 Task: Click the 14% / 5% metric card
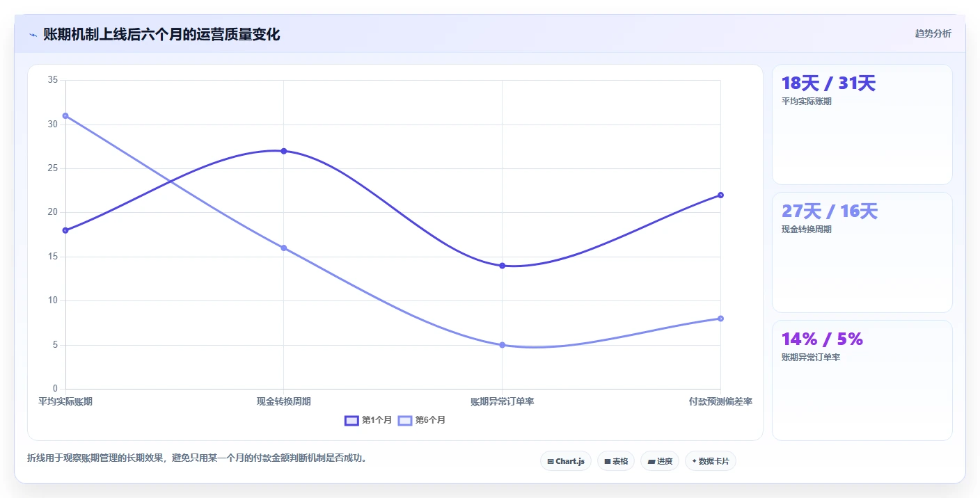(862, 380)
